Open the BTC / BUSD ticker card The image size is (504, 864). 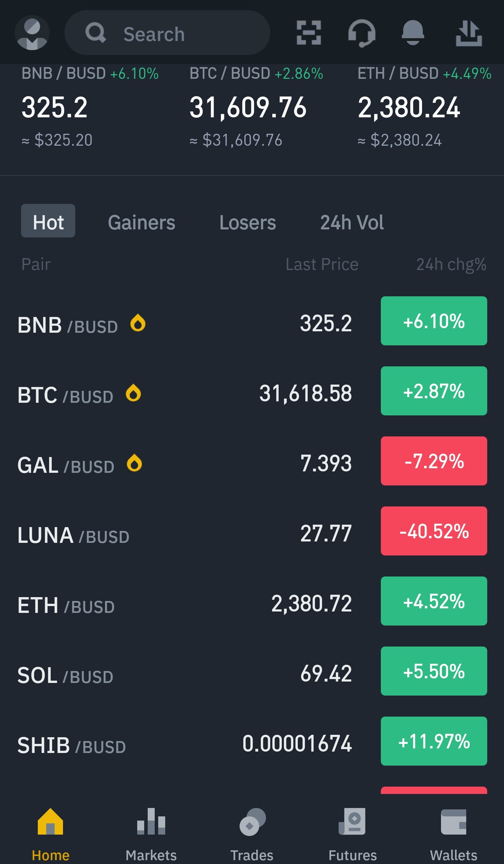(256, 107)
